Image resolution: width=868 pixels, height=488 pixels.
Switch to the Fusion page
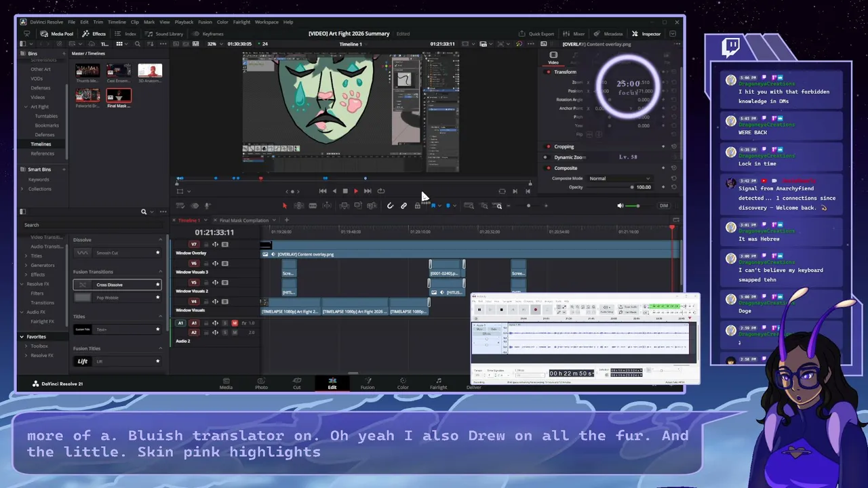(368, 384)
